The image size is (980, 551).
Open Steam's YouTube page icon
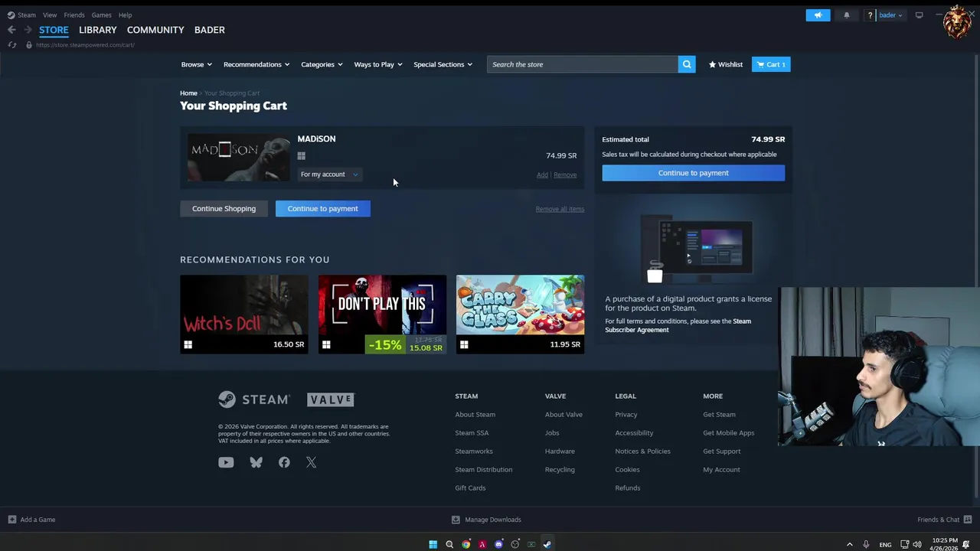pos(226,462)
